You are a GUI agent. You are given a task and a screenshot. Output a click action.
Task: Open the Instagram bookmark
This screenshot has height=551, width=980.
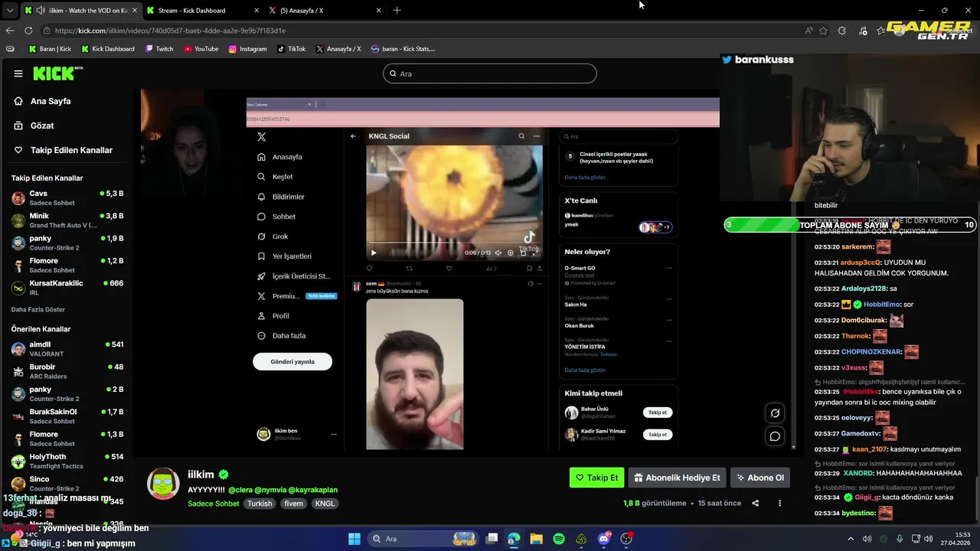point(247,49)
